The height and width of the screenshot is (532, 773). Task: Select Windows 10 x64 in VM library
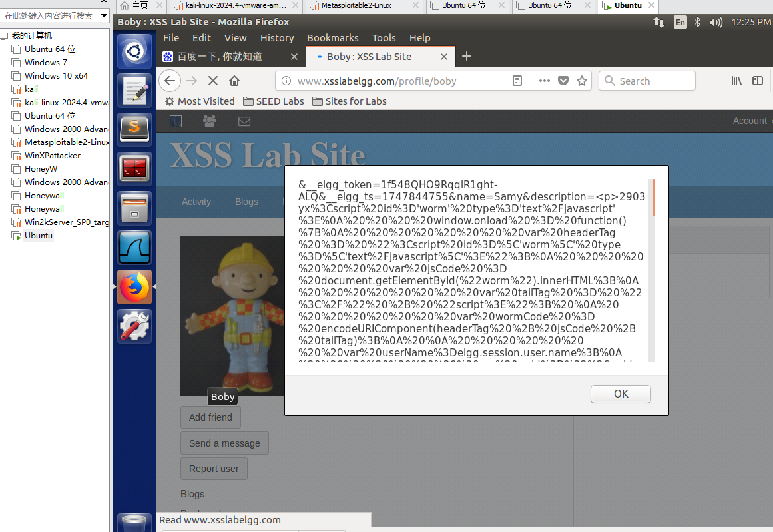tap(56, 75)
